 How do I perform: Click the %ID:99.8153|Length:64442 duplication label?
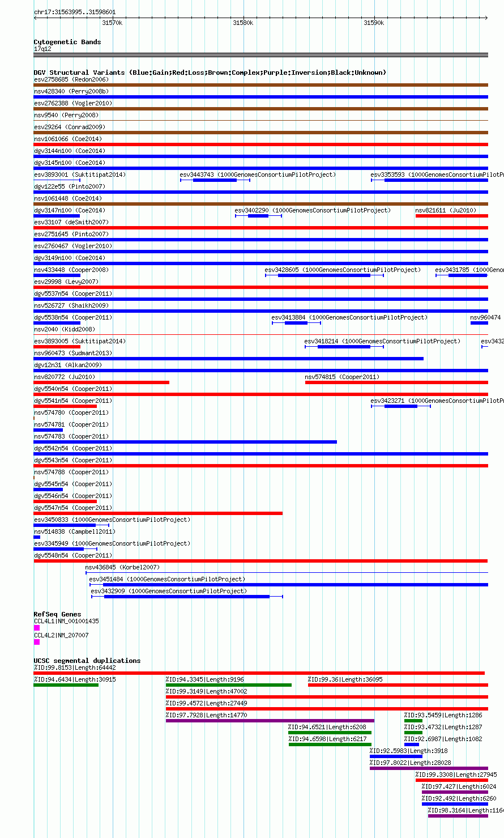coord(75,667)
